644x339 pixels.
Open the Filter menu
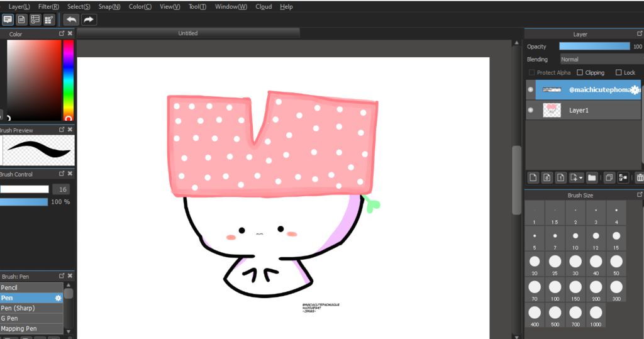click(48, 6)
